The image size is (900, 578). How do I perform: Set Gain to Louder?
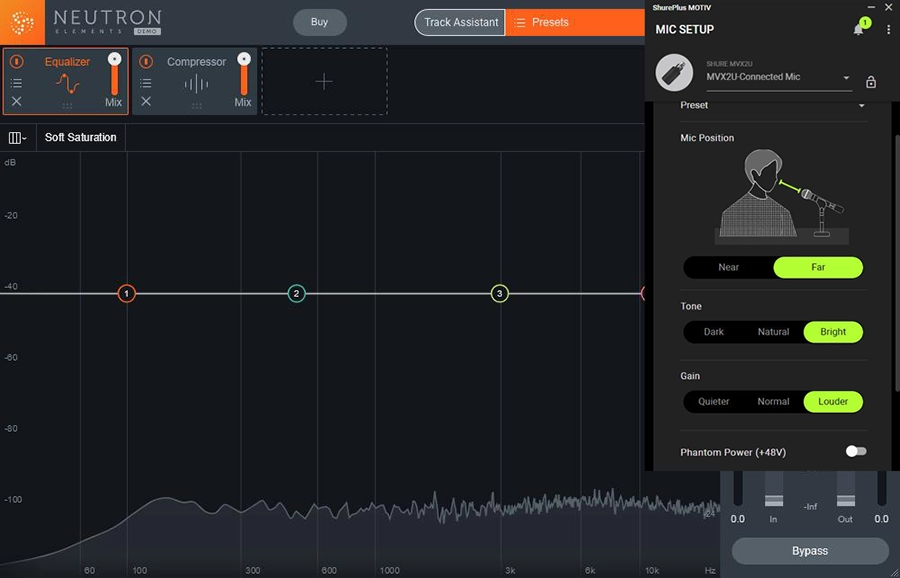click(x=833, y=402)
